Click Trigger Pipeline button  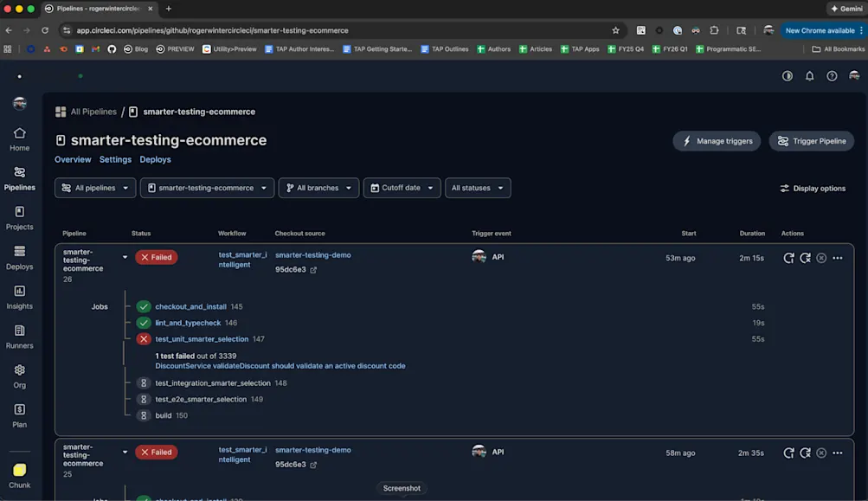[812, 141]
